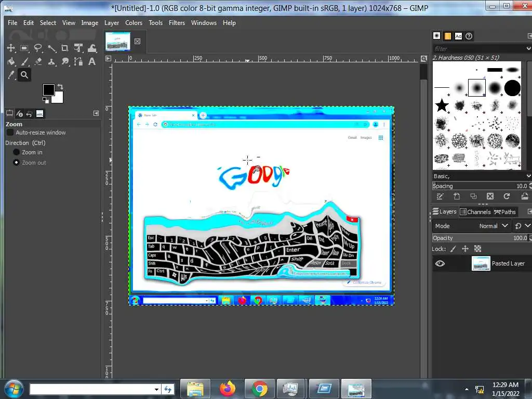Open the Fonts dockable tab
The width and height of the screenshot is (532, 399).
(x=458, y=36)
